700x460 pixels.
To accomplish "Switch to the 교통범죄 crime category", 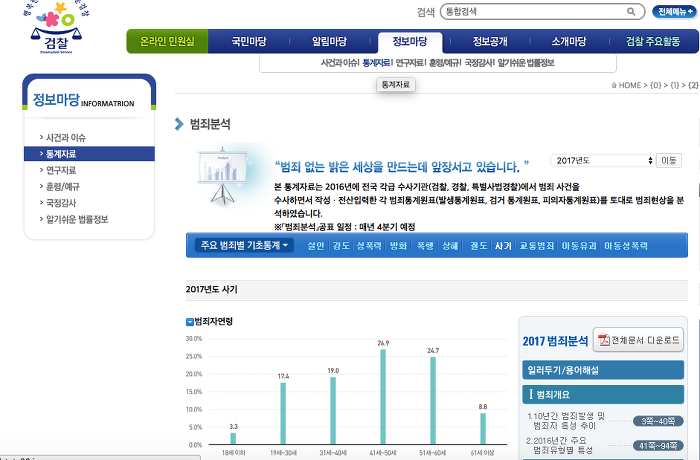I will click(538, 245).
